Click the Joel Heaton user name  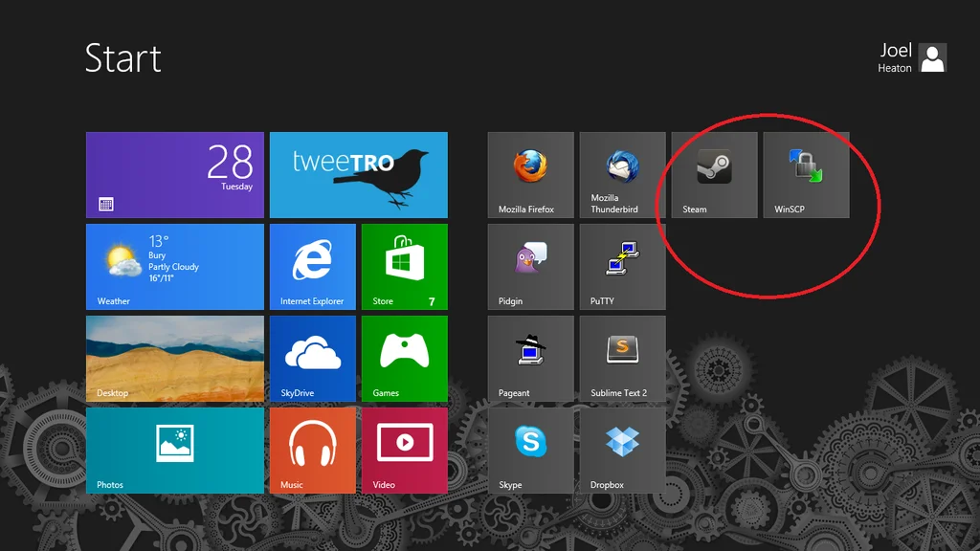(x=895, y=57)
